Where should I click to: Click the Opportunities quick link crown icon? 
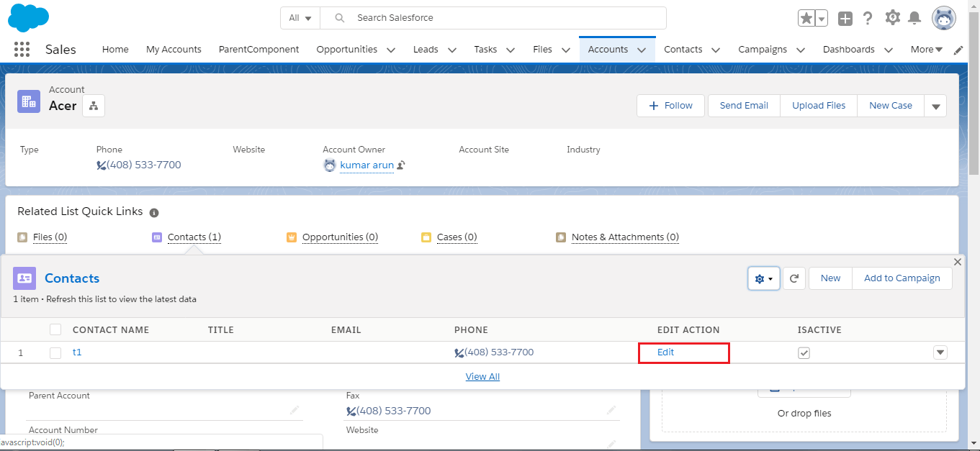point(292,237)
